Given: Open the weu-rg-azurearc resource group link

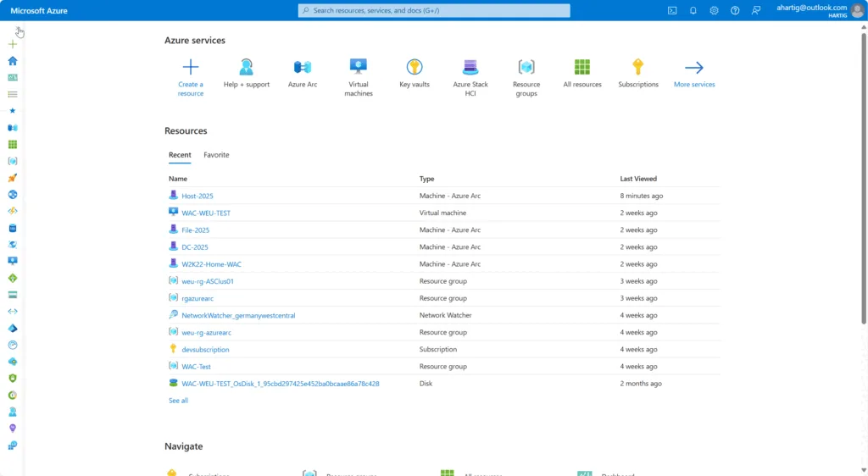Looking at the screenshot, I should (x=207, y=333).
